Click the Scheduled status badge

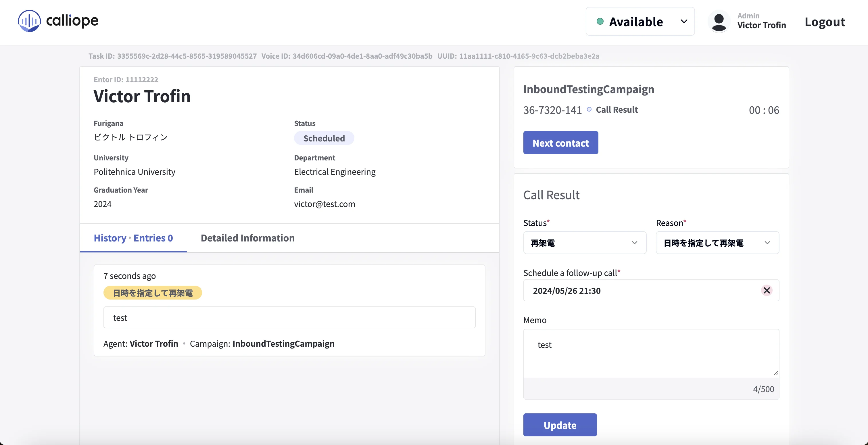[324, 138]
